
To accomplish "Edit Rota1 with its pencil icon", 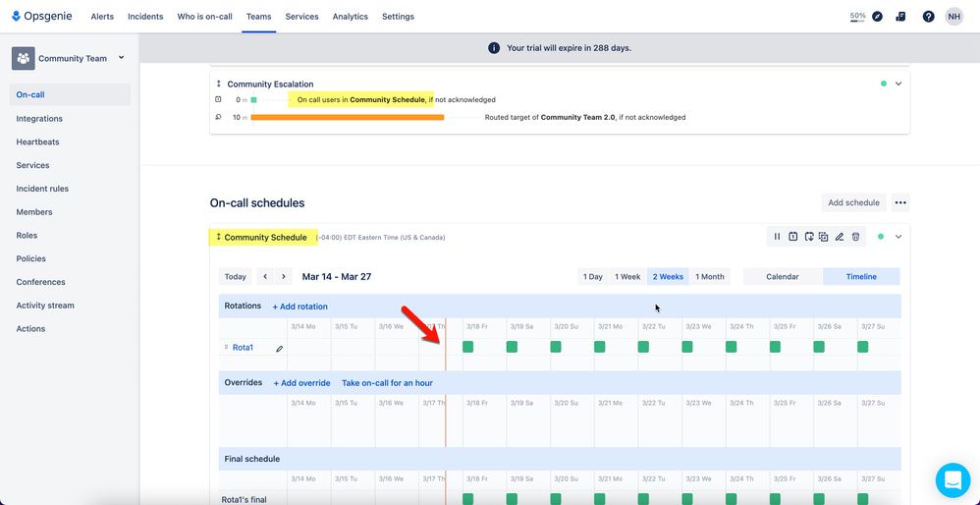I will pos(280,349).
